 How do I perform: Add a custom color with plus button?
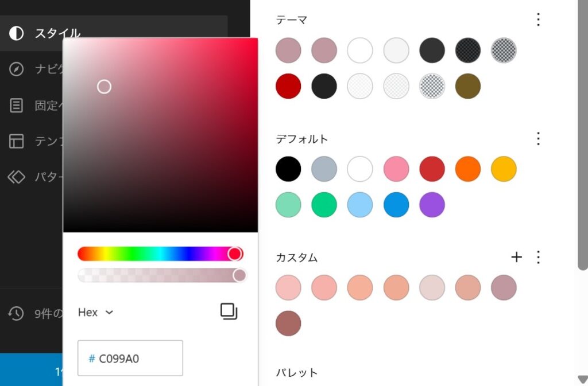pos(516,257)
